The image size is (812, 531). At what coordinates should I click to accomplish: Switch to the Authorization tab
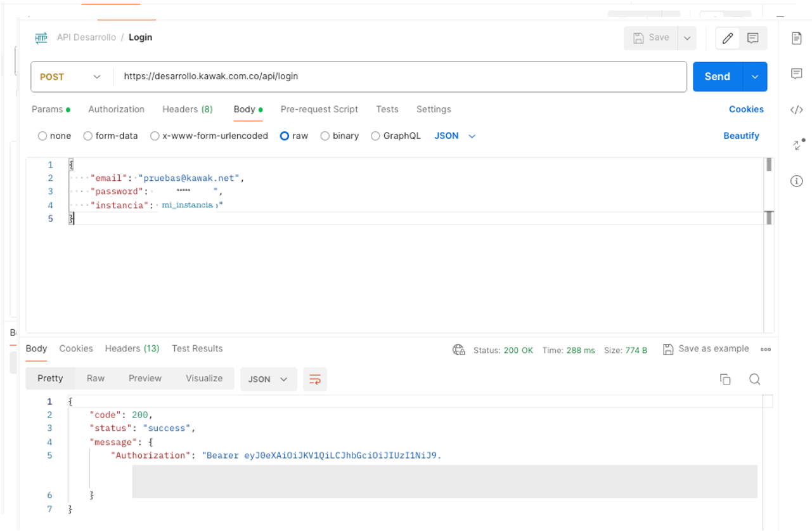tap(116, 109)
